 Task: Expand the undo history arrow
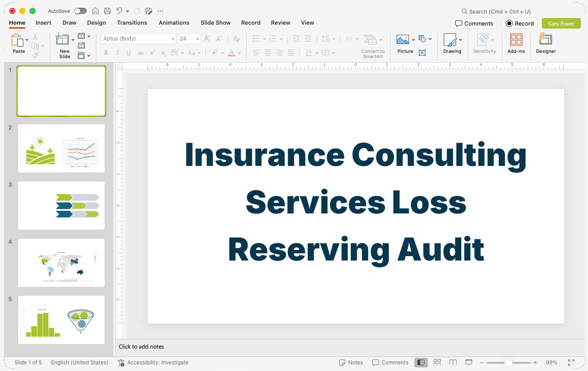(128, 11)
